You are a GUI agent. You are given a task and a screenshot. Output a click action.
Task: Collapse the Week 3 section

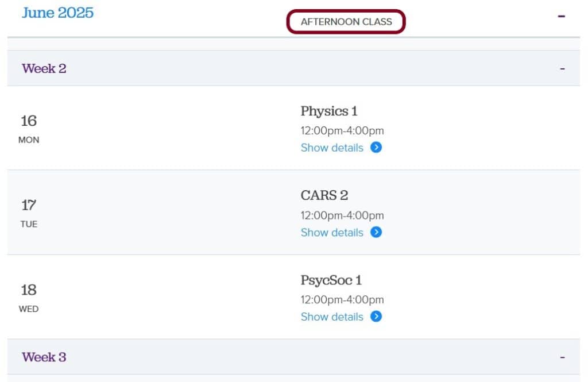(x=562, y=356)
